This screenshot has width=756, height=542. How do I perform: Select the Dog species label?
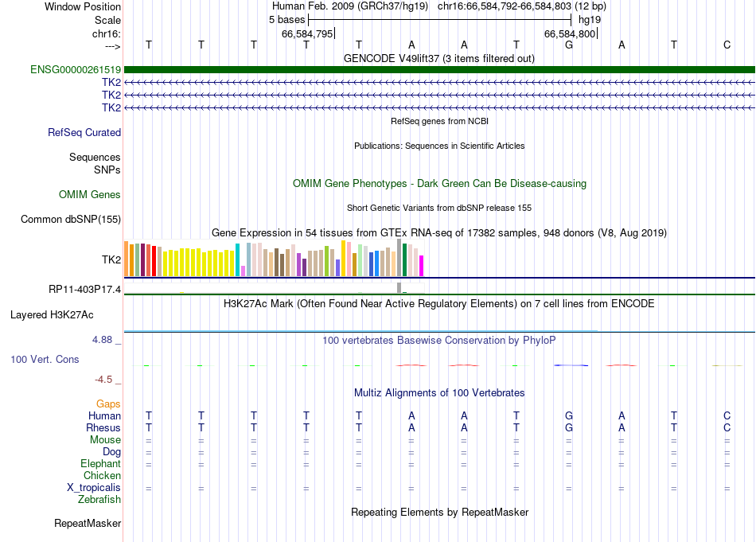click(x=112, y=452)
